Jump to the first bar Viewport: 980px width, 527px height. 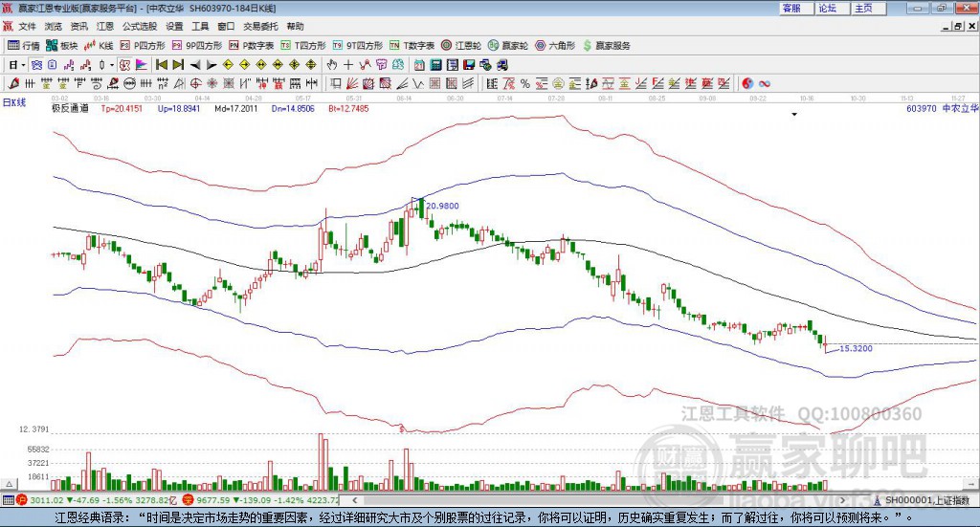161,65
